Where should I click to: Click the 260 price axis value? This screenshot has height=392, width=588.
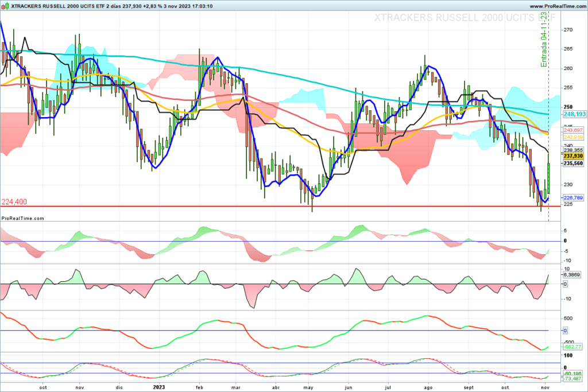(x=568, y=68)
